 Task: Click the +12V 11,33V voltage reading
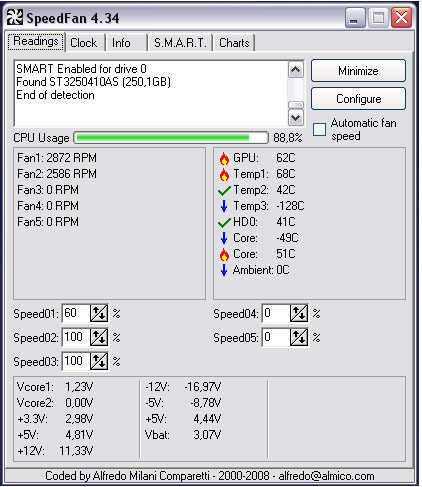(55, 451)
